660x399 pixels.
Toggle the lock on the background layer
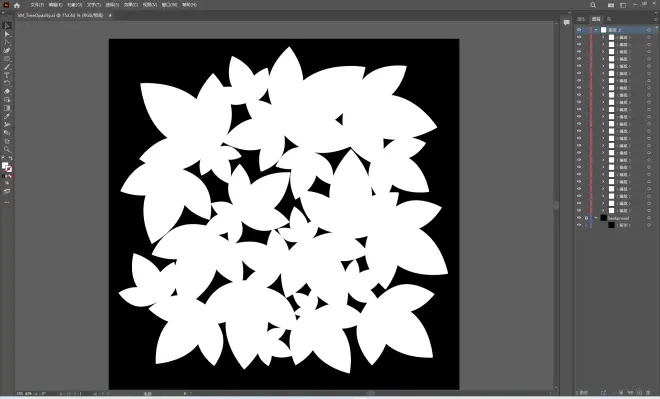(586, 218)
